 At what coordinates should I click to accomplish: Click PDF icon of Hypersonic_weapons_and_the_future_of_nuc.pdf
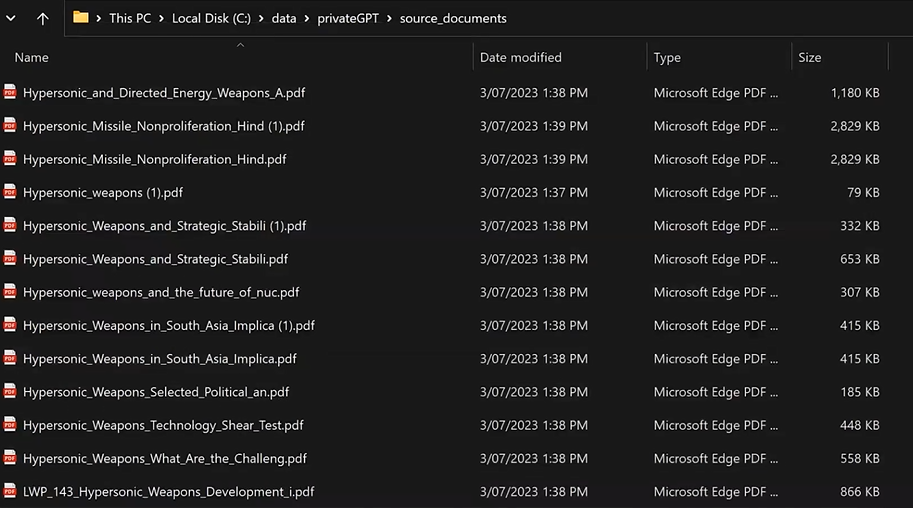10,291
